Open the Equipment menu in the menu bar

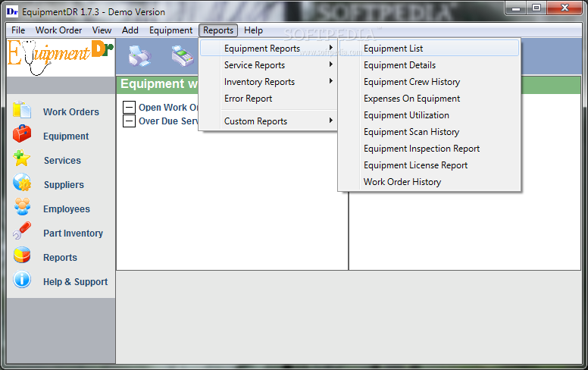pyautogui.click(x=170, y=30)
